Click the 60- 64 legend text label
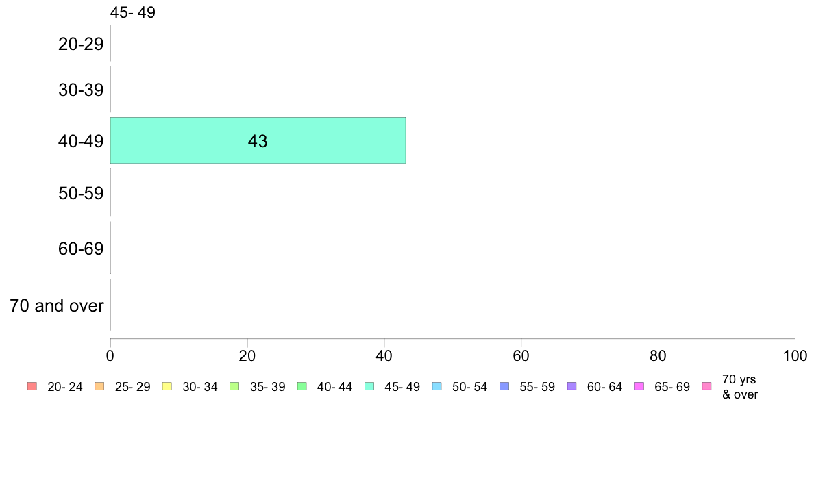Viewport: 814px width, 504px height. click(604, 387)
